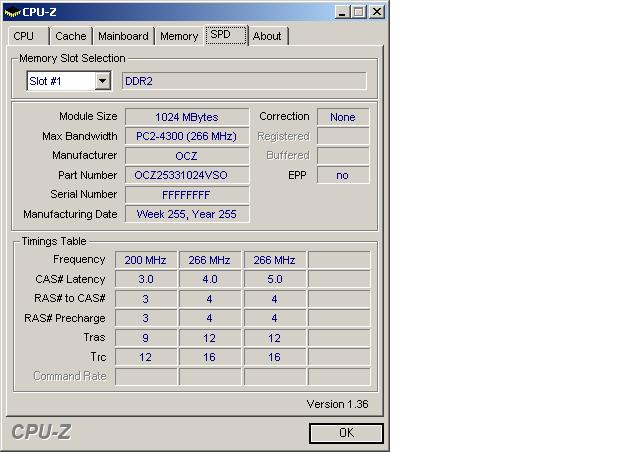Click the CPU-Z title bar icon

coord(12,12)
